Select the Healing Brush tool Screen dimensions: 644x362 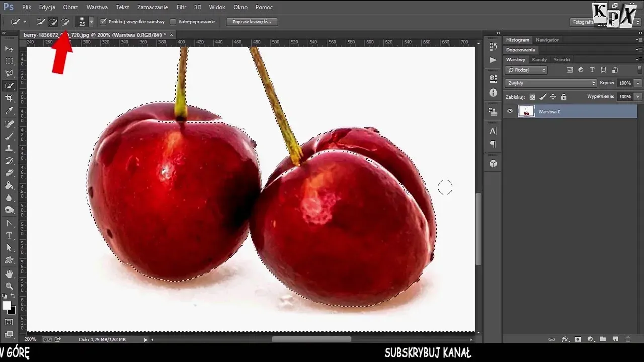point(9,123)
